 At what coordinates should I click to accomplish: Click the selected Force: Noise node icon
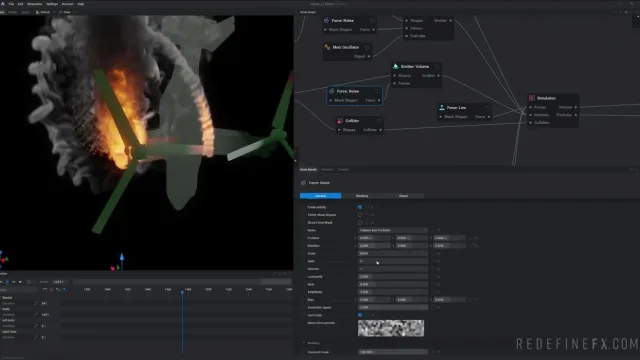(332, 91)
